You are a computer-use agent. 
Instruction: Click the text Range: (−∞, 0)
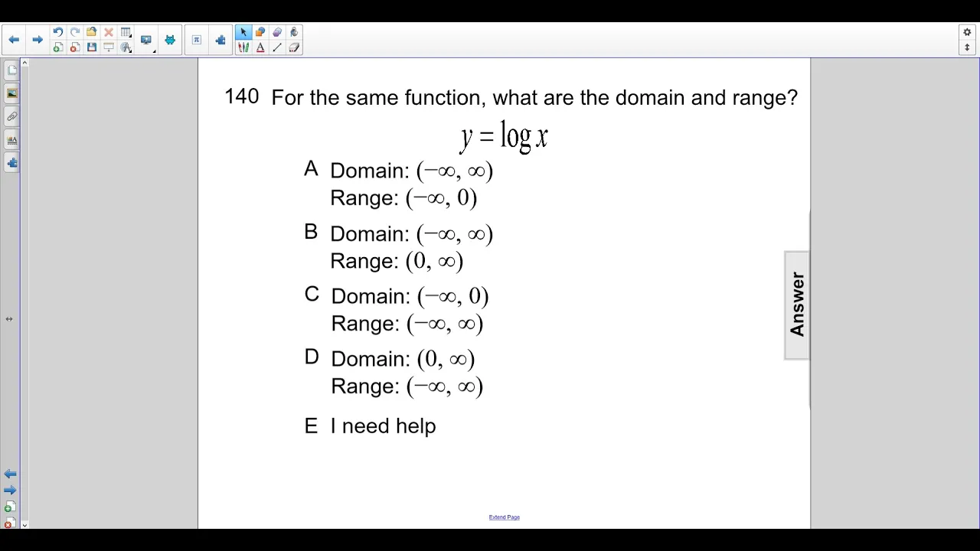pos(403,198)
